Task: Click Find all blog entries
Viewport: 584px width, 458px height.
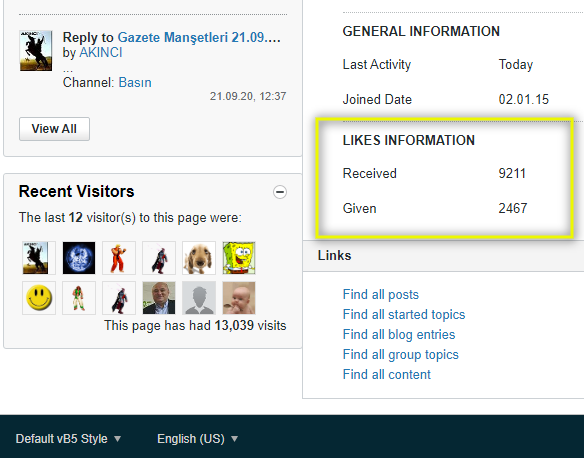Action: point(399,334)
